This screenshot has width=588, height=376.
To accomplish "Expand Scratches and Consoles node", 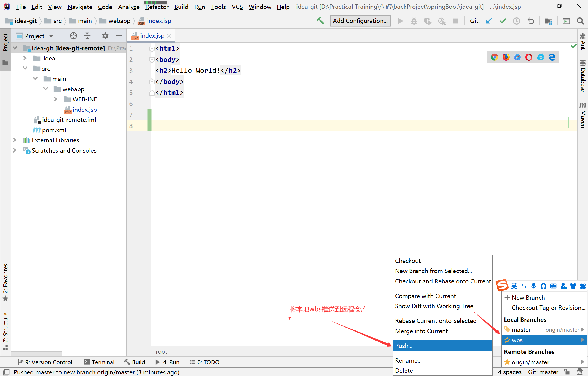I will click(x=15, y=150).
